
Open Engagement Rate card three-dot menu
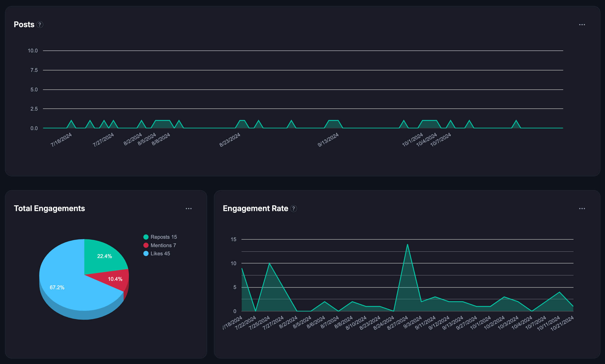582,208
